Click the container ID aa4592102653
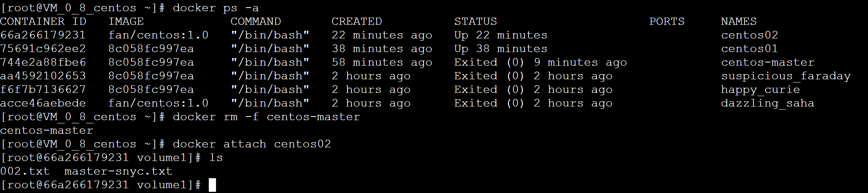This screenshot has width=868, height=193. [43, 76]
